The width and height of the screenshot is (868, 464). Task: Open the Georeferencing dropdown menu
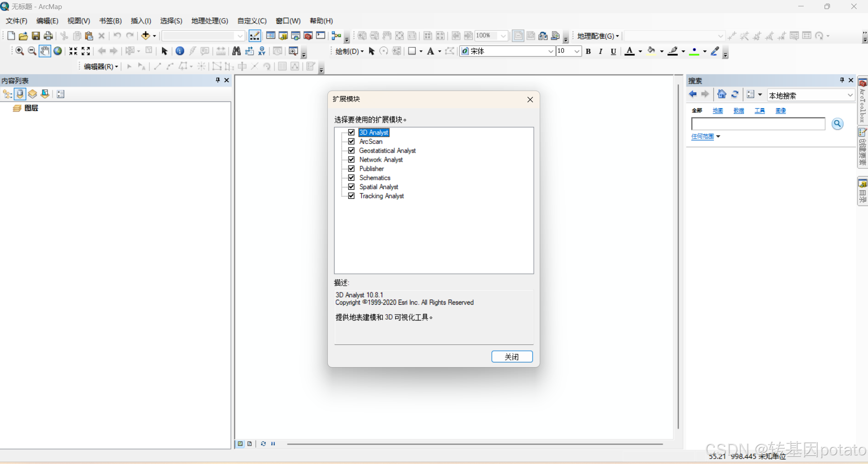[598, 36]
